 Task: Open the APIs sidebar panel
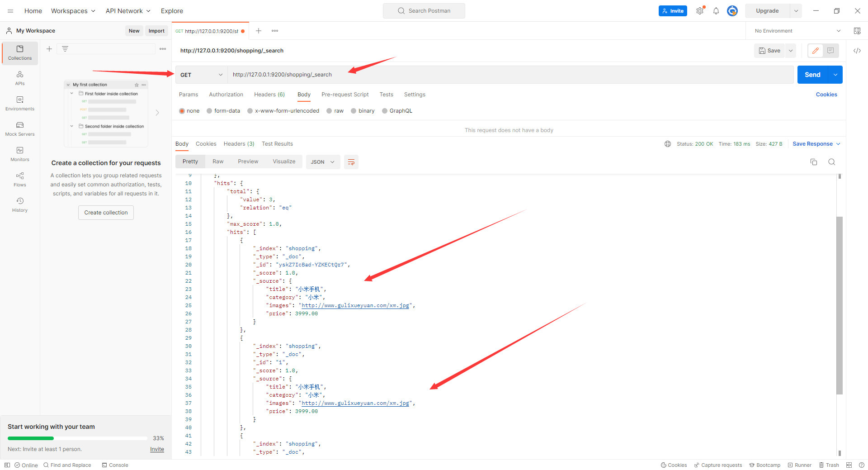coord(20,78)
